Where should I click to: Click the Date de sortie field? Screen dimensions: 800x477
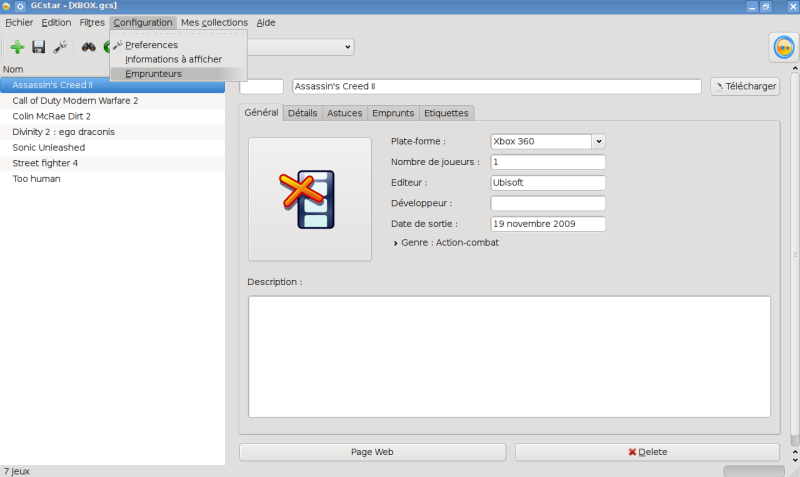point(548,224)
